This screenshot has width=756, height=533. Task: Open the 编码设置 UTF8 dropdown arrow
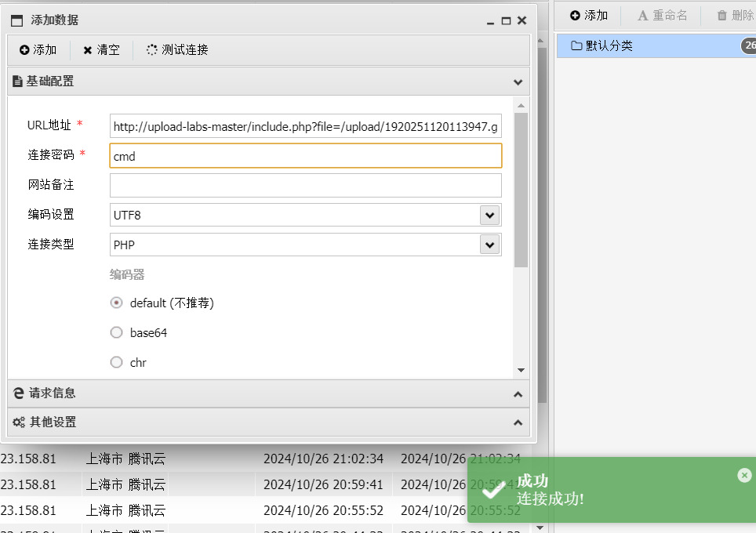point(490,215)
